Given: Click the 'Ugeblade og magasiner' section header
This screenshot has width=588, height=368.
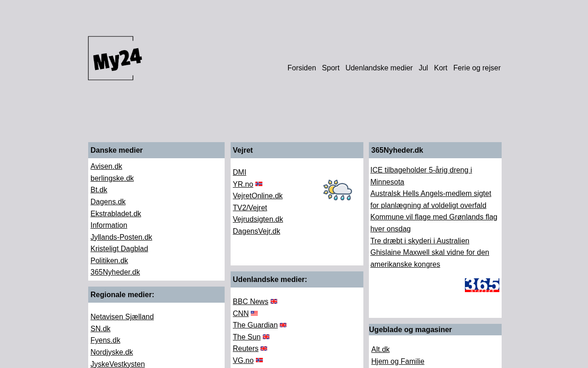Looking at the screenshot, I should click(x=435, y=329).
